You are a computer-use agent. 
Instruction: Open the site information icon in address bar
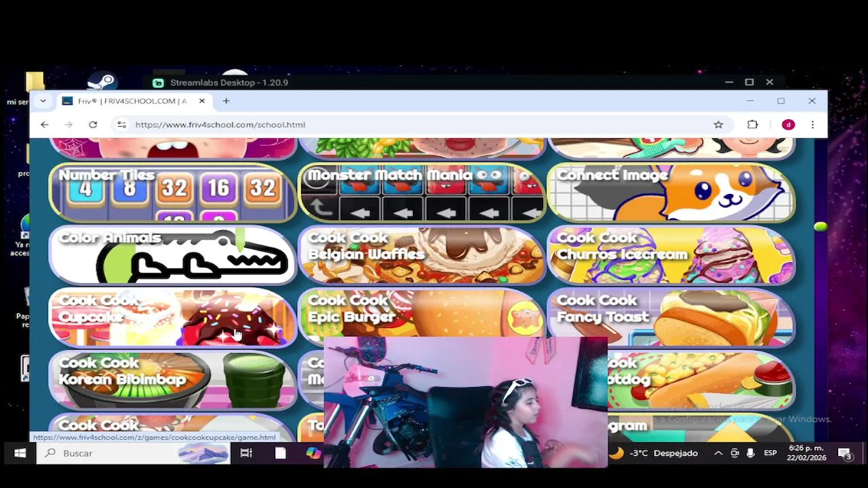121,125
